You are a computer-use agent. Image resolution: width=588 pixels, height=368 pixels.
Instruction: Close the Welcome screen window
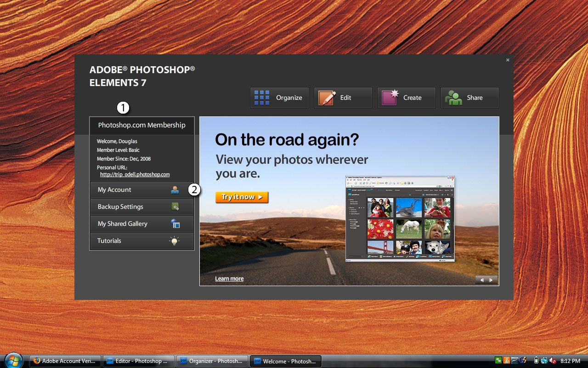[x=508, y=60]
